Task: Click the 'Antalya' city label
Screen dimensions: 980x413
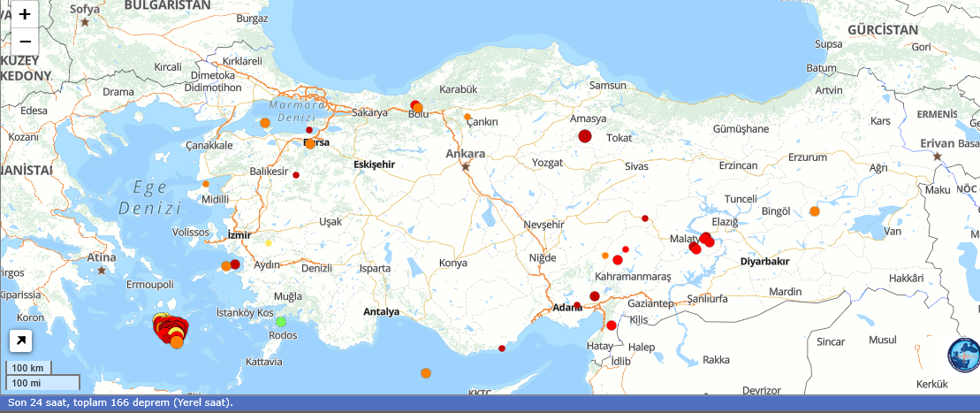Action: (381, 311)
